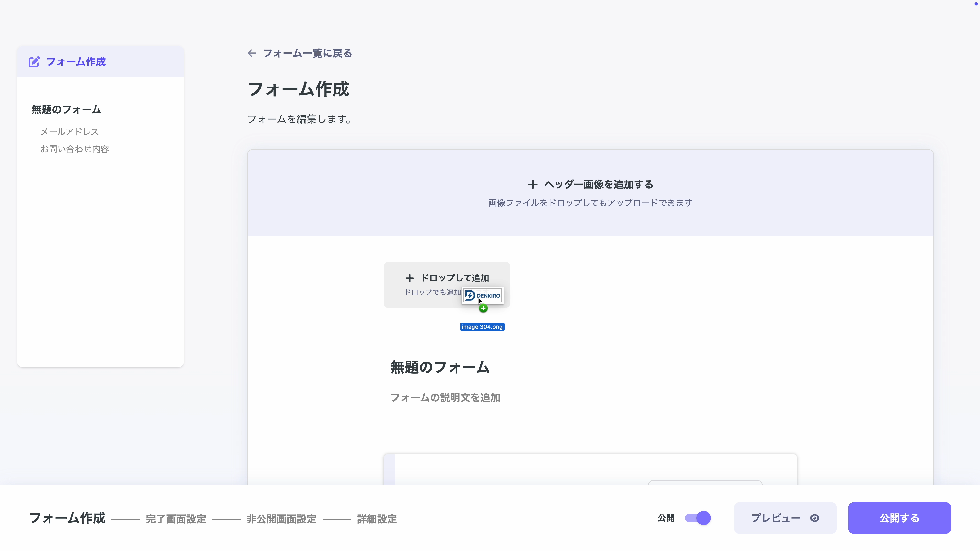Screen dimensions: 980x551
Task: Toggle the 公開 switch
Action: [x=696, y=518]
